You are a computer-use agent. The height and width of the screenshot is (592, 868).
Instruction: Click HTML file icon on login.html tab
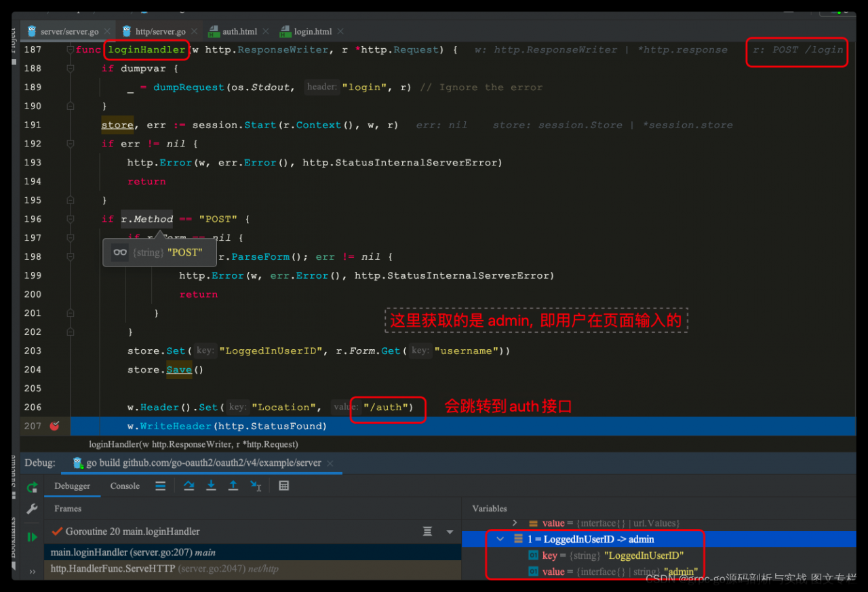pos(285,31)
